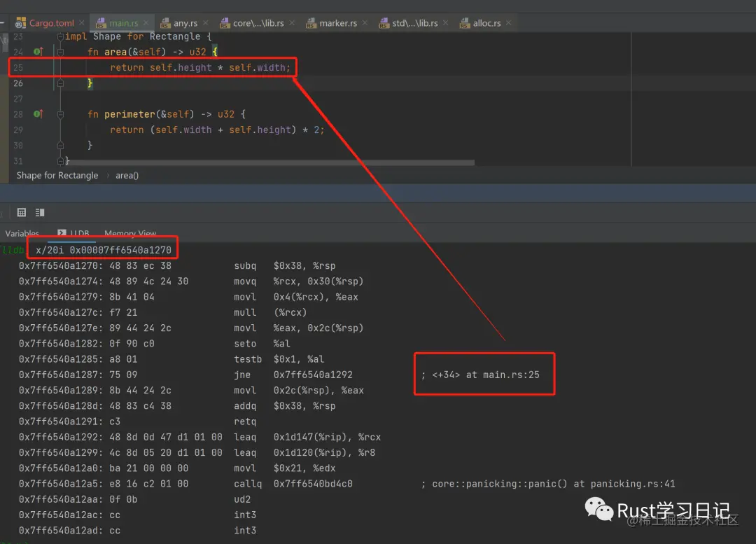Image resolution: width=756 pixels, height=544 pixels.
Task: Collapse the perimeter function fold marker
Action: 60,114
